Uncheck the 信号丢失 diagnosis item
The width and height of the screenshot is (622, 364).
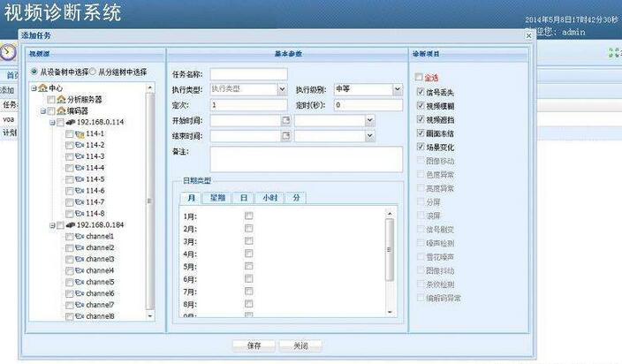(420, 91)
